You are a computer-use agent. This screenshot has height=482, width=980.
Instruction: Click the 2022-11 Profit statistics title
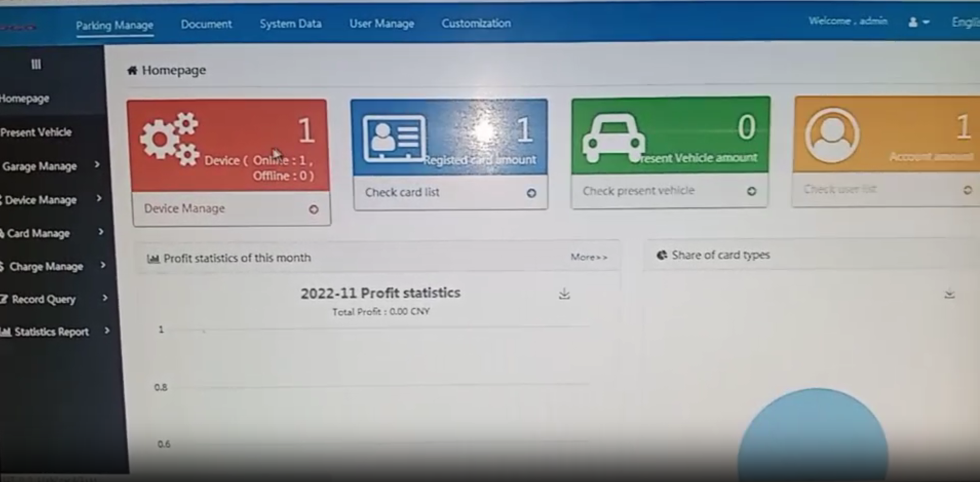(380, 293)
